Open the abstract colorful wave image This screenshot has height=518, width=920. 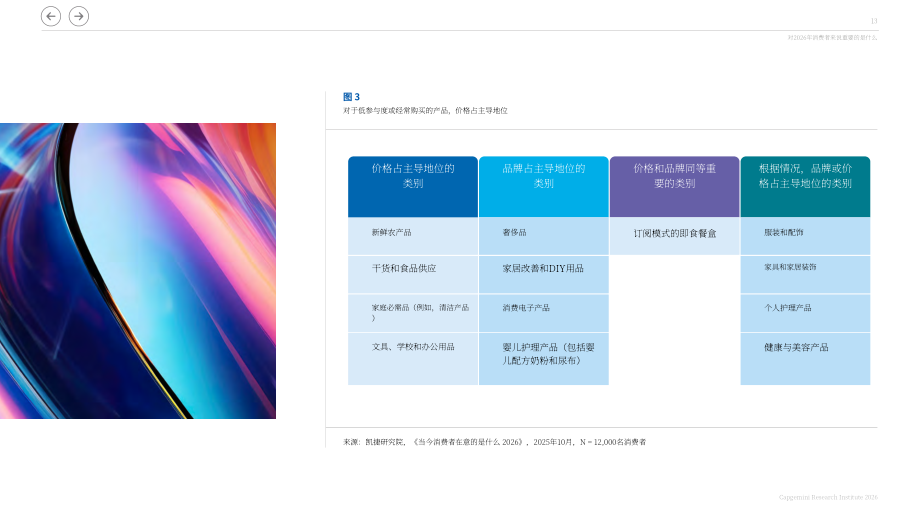pos(138,270)
